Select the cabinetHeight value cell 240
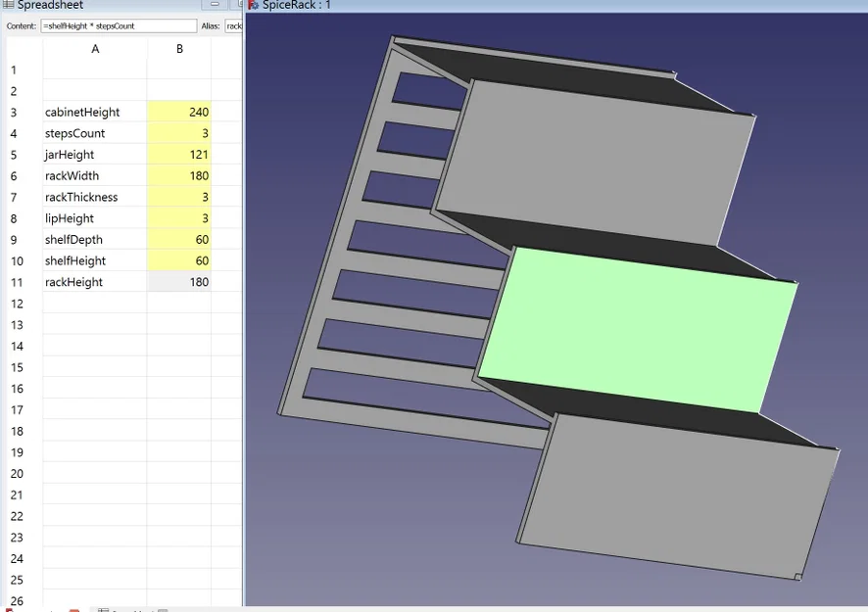 pos(179,113)
